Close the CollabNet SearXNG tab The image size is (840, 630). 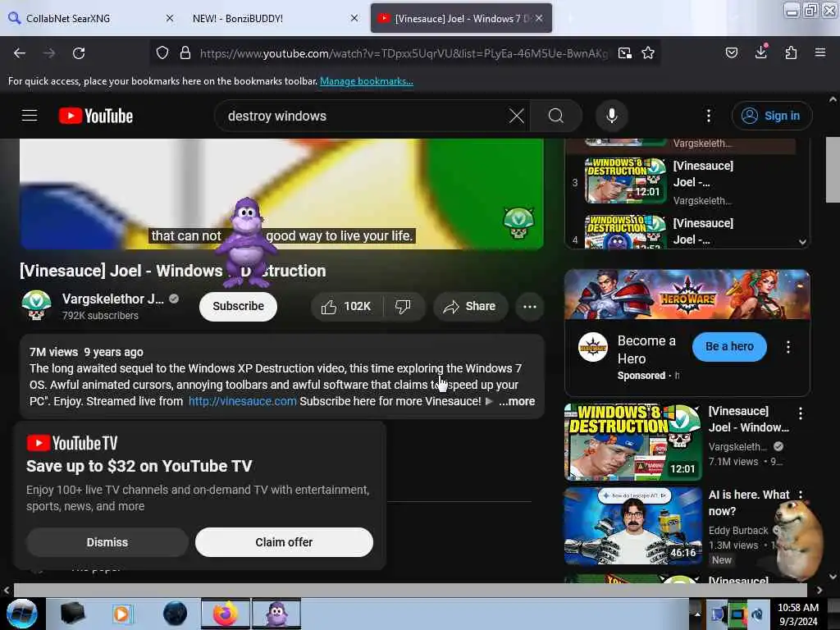(170, 18)
